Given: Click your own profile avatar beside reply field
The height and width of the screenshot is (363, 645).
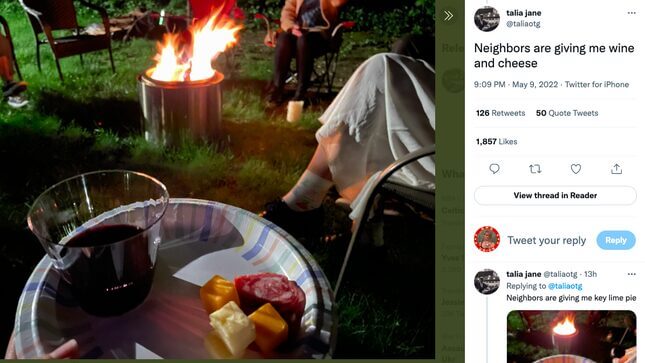Looking at the screenshot, I should (x=487, y=239).
